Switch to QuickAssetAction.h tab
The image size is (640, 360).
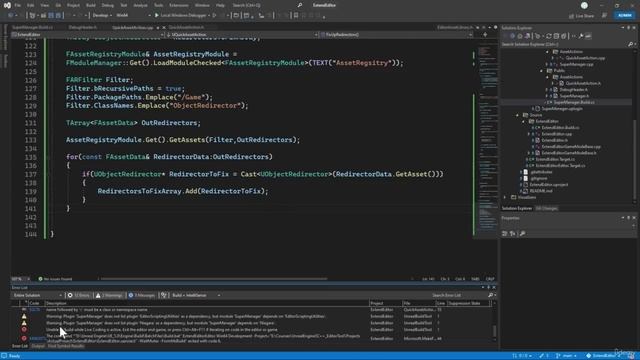[186, 27]
